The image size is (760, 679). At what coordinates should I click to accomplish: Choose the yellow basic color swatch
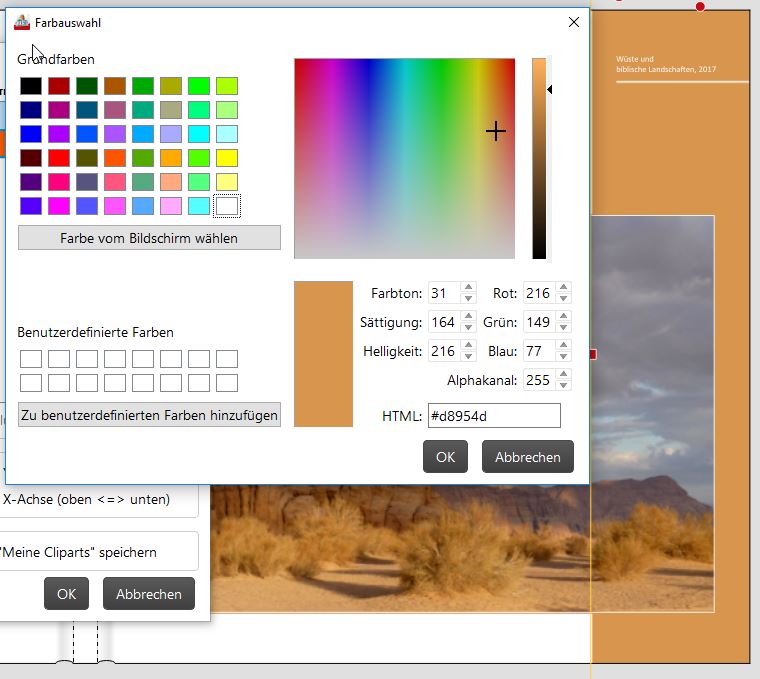coord(227,158)
